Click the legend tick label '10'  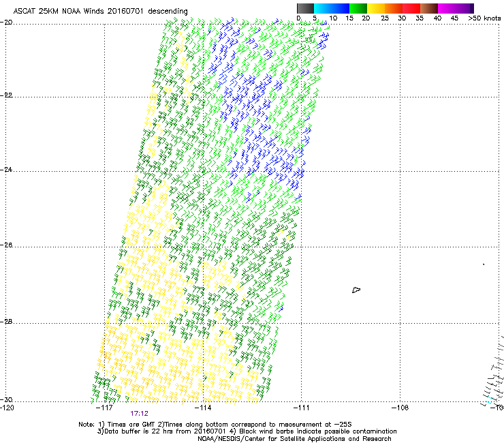[333, 18]
